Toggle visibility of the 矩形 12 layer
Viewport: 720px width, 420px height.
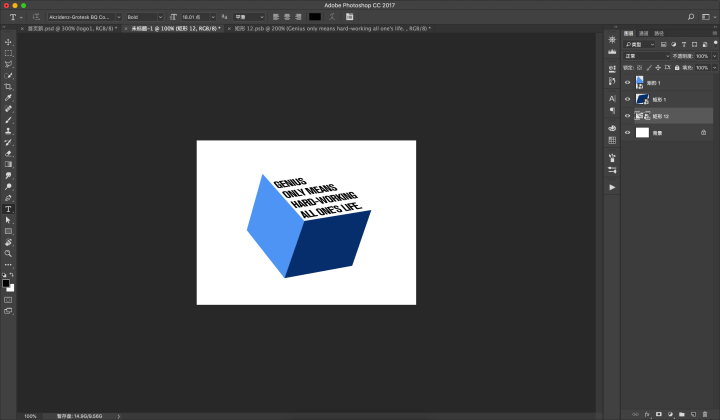[x=627, y=116]
